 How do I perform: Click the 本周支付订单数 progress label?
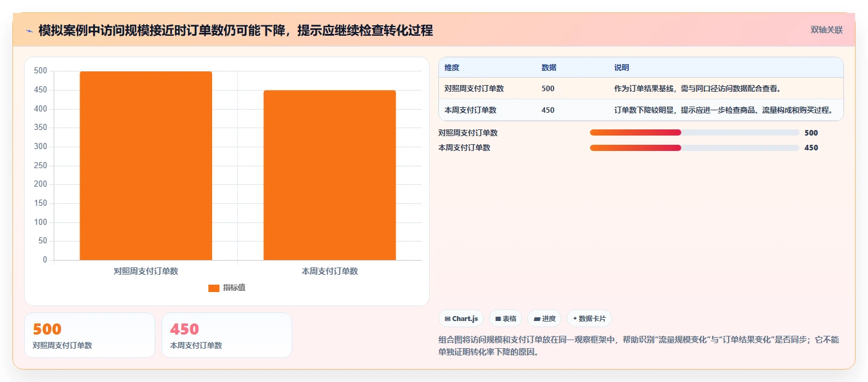tap(464, 148)
